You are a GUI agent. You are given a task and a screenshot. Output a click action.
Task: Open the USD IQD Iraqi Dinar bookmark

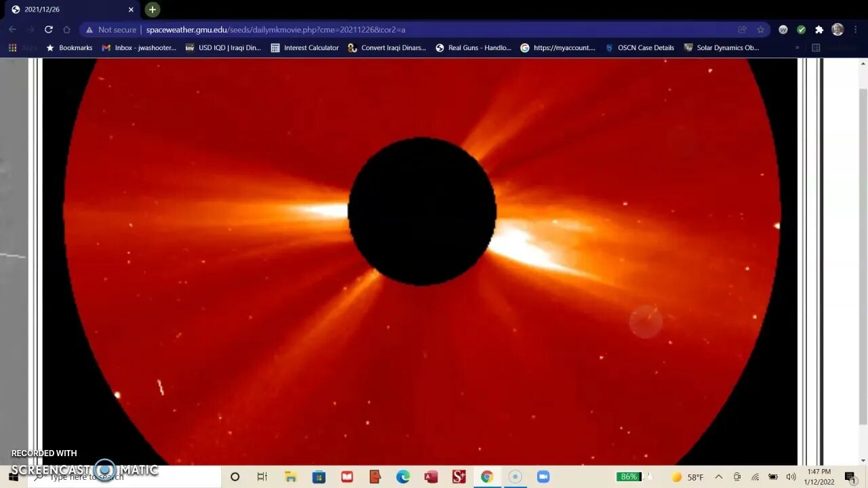click(x=223, y=48)
